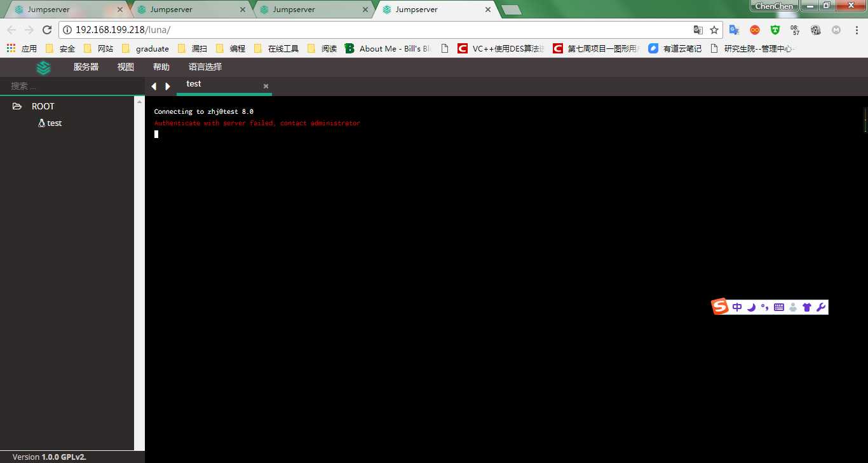This screenshot has height=463, width=868.
Task: Open the 研究生院--管理中心 bookmark
Action: [x=753, y=48]
